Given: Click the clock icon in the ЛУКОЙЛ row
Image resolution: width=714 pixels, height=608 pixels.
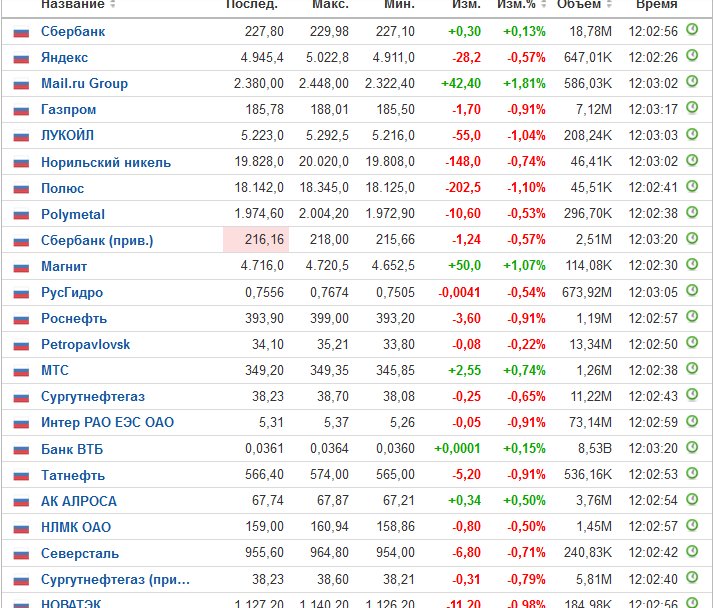Looking at the screenshot, I should (x=692, y=134).
